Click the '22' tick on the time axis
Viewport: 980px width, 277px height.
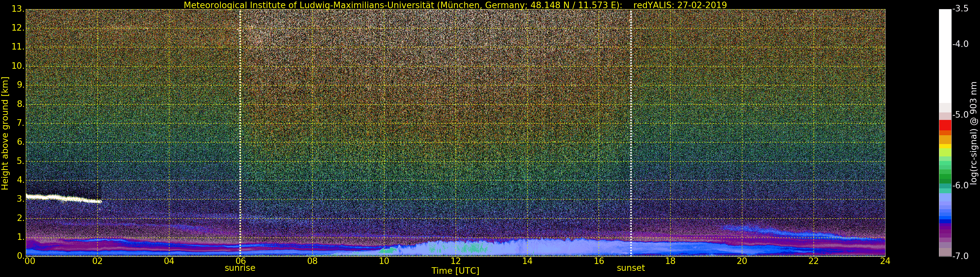[813, 261]
